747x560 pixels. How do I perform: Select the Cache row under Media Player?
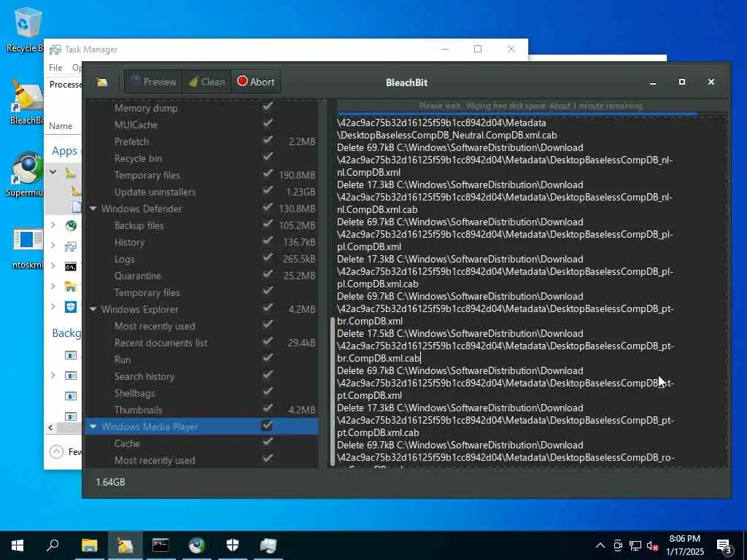tap(202, 443)
